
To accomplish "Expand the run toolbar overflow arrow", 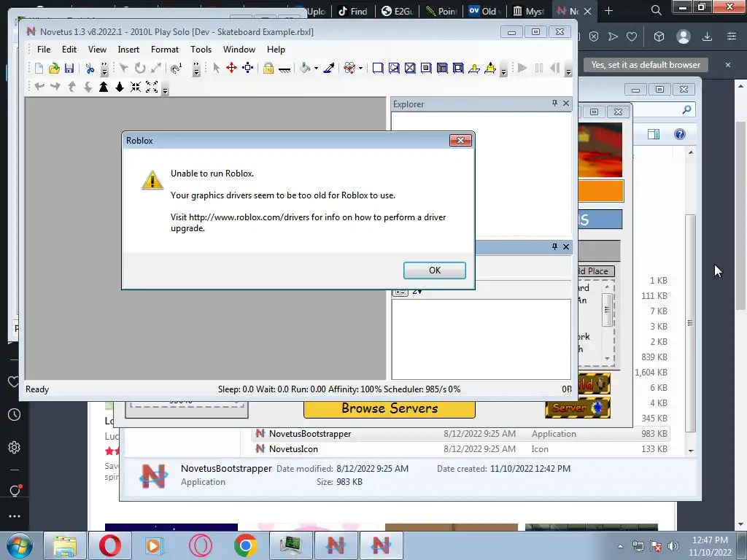I will (568, 71).
